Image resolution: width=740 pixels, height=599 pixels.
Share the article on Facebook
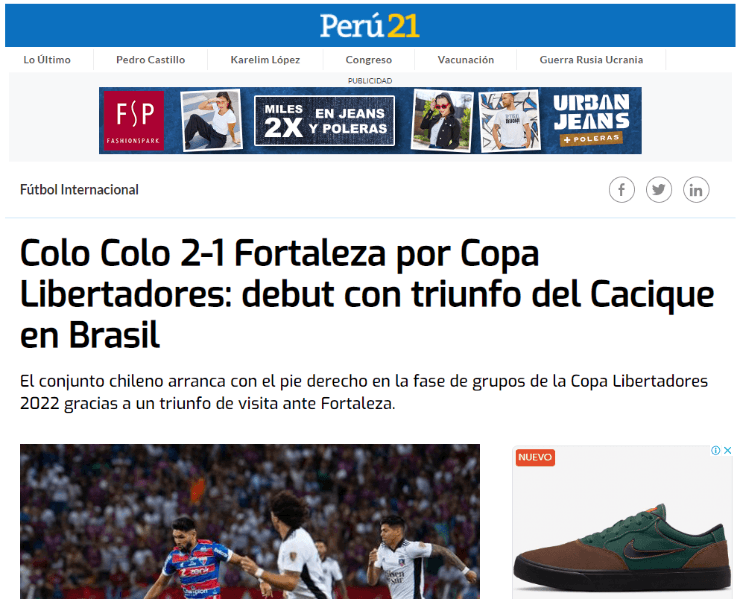(622, 190)
